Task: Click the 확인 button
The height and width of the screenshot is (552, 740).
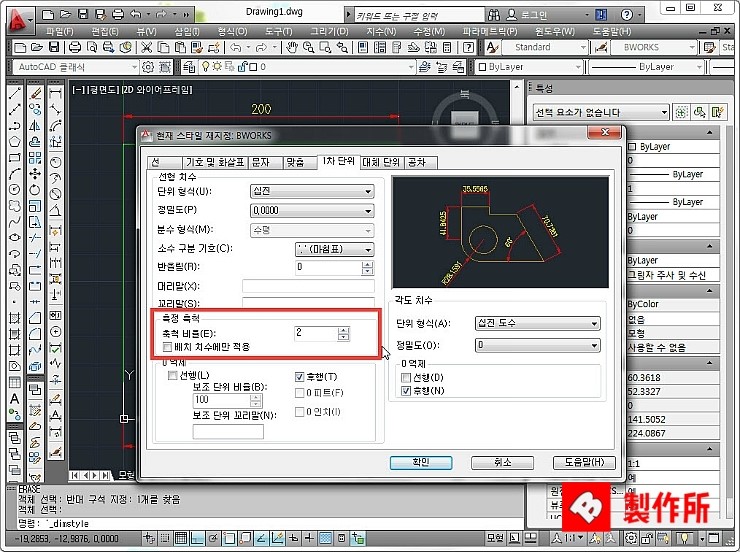Action: pyautogui.click(x=421, y=462)
